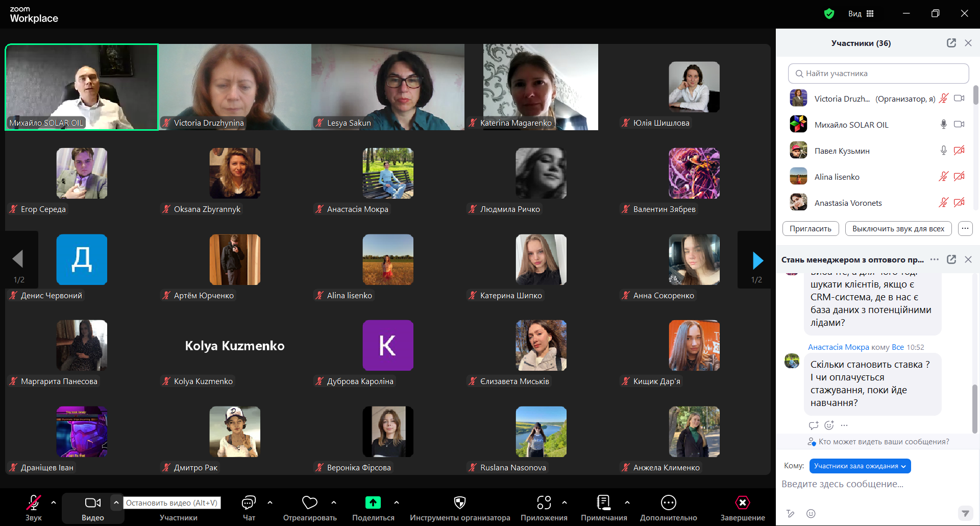The width and height of the screenshot is (980, 526).
Task: Click the Отреагировать heart icon
Action: (310, 503)
